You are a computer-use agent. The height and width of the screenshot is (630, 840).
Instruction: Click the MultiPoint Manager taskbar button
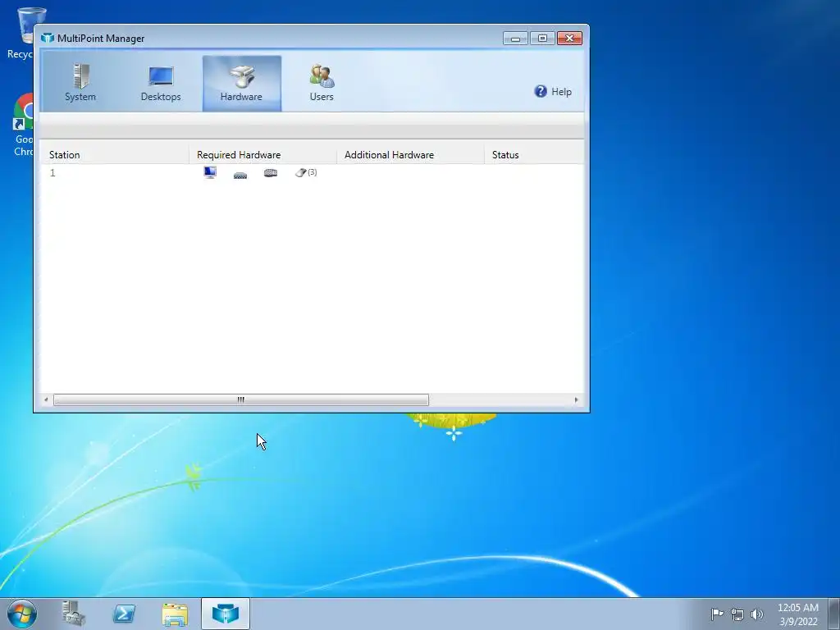pos(226,614)
